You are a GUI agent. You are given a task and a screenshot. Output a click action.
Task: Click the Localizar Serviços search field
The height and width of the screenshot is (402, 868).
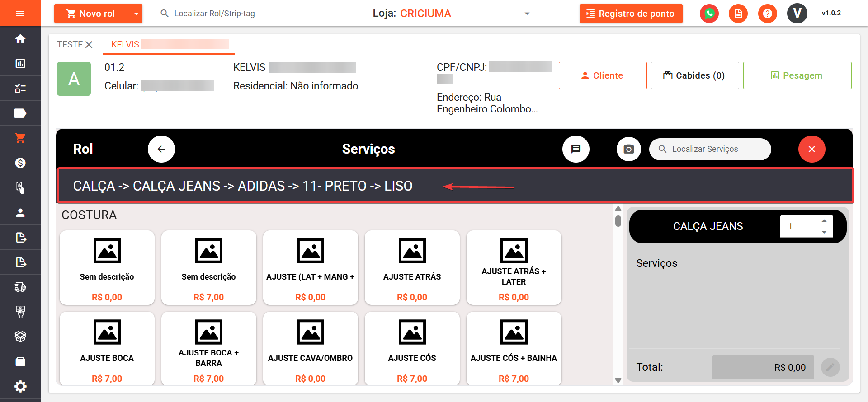pos(714,149)
